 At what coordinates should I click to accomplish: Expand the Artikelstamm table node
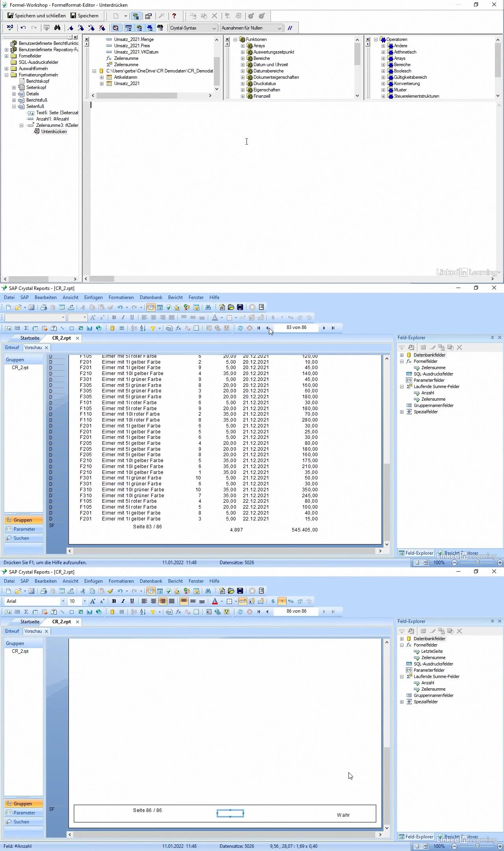pos(102,77)
